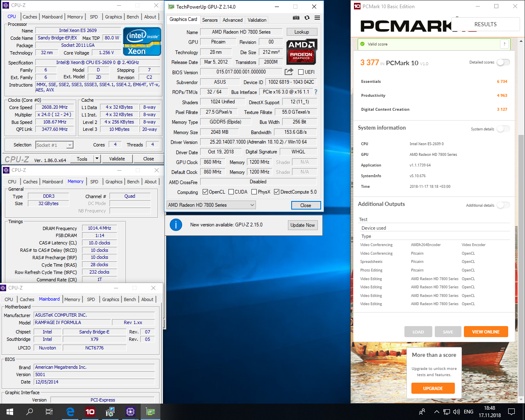
Task: Click the Intel Xeon logo in CPU-Z
Action: pyautogui.click(x=142, y=42)
